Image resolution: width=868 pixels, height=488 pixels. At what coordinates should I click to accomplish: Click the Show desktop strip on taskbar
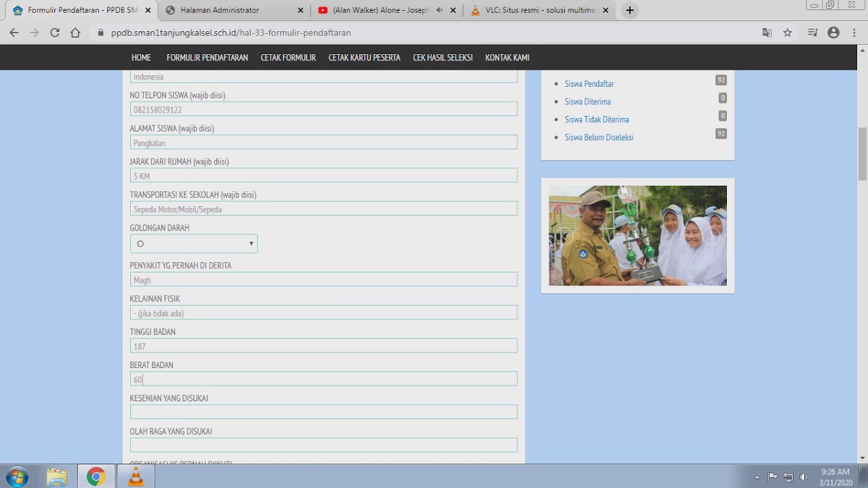click(864, 477)
